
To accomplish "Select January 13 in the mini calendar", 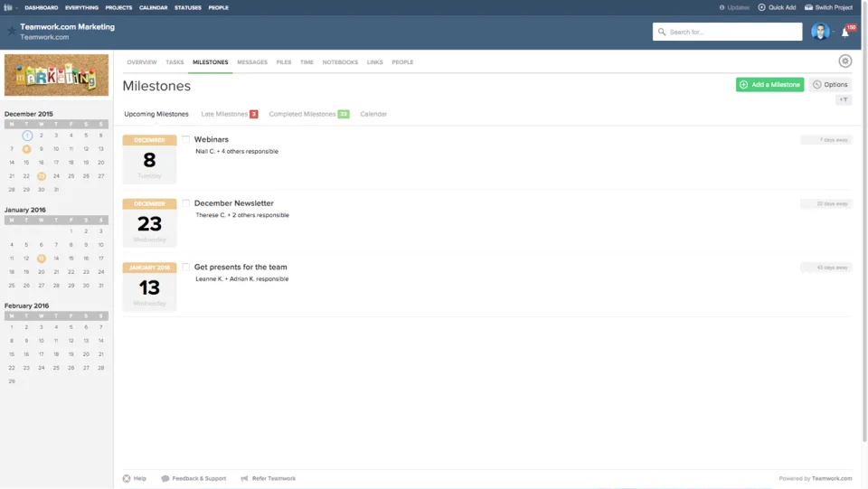I will coord(41,259).
